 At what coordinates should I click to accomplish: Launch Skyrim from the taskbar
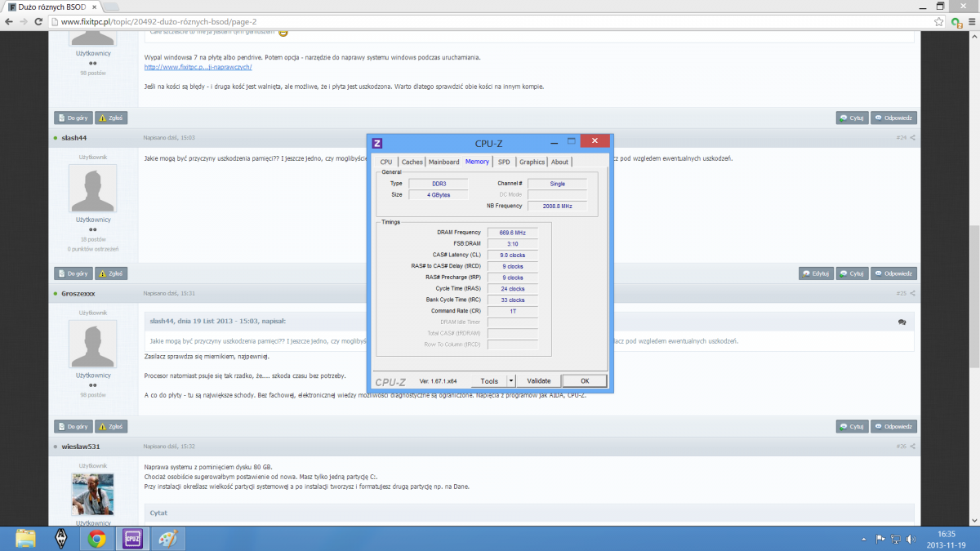[61, 539]
